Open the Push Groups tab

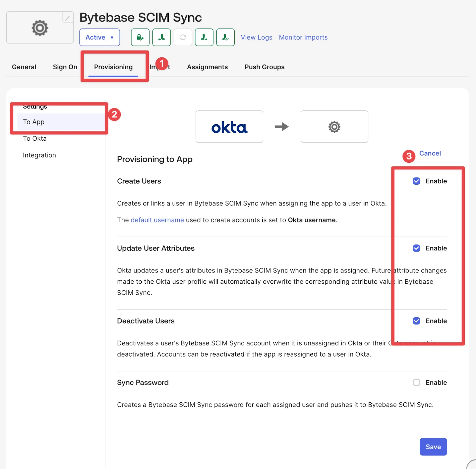[264, 67]
